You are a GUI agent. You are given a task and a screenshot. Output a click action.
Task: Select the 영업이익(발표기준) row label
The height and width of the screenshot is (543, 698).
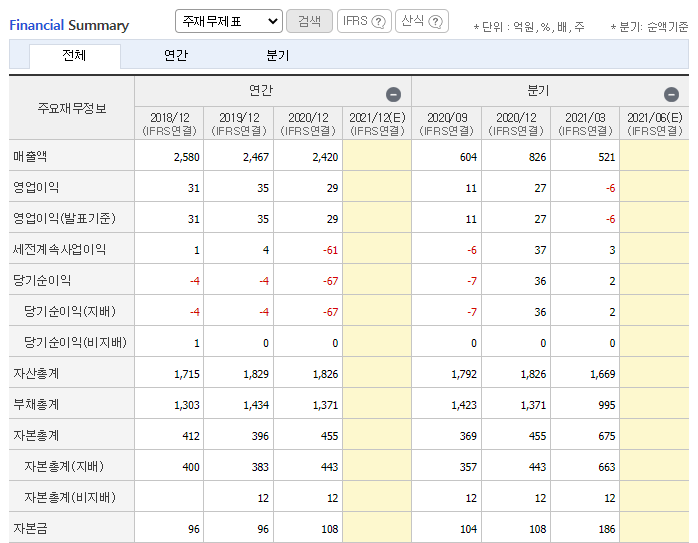click(65, 219)
